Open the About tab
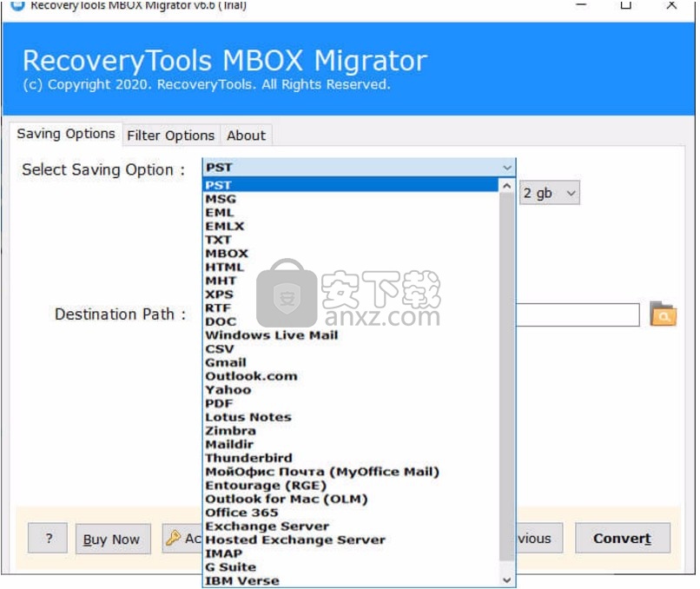Viewport: 700px width, 589px height. pos(246,136)
